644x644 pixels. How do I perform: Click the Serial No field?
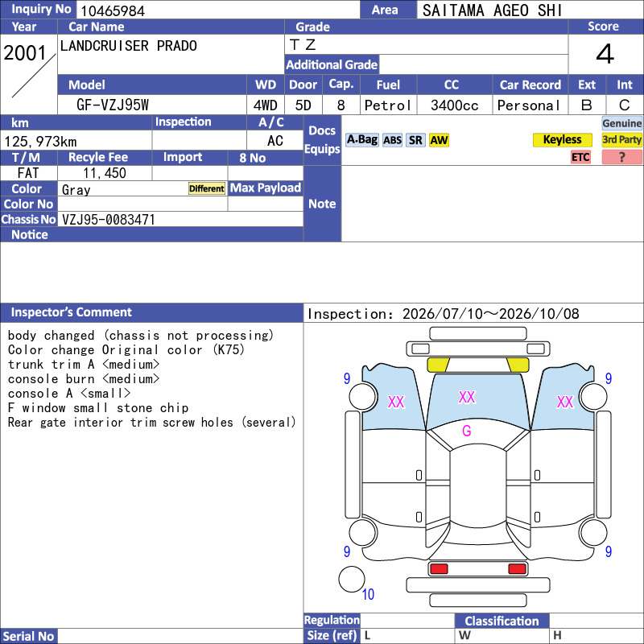180,636
